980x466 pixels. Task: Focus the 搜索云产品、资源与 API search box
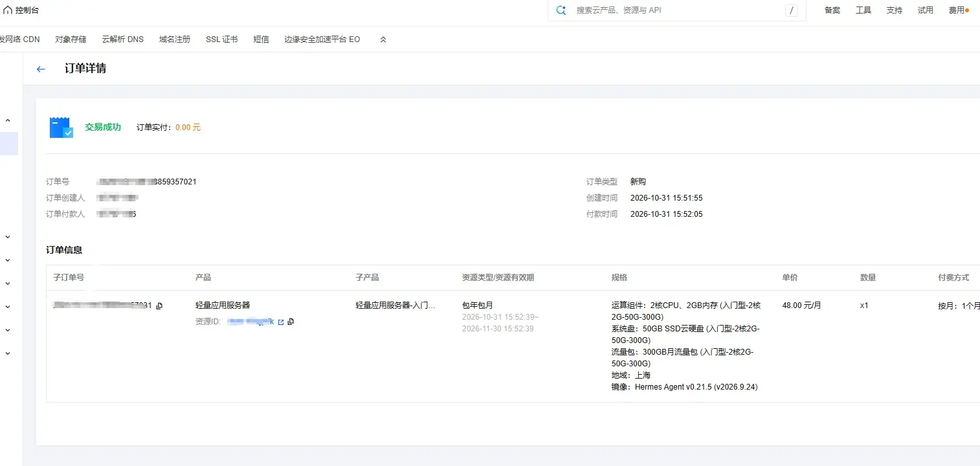coord(676,10)
